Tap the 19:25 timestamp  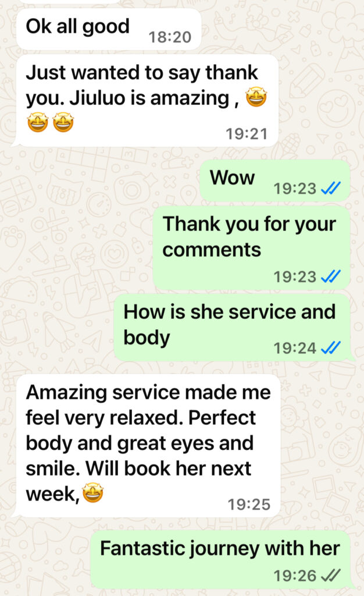tap(249, 505)
